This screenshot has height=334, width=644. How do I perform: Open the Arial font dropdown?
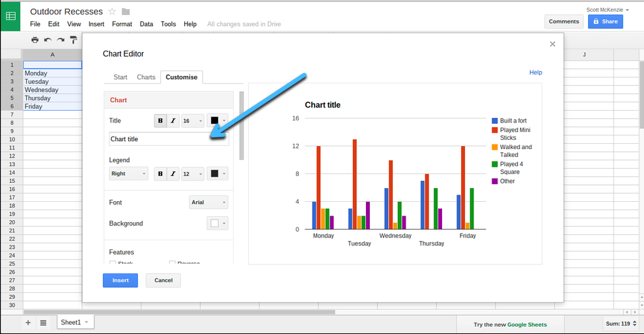[208, 202]
